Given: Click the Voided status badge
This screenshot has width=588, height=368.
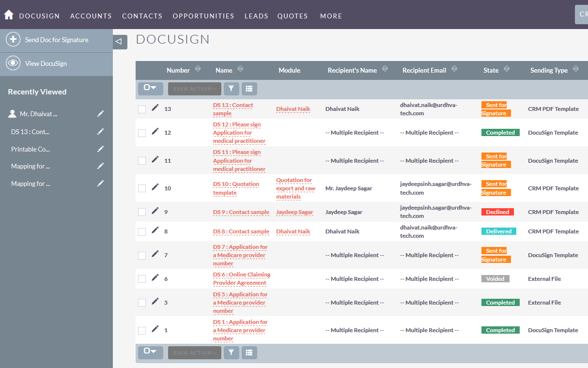Looking at the screenshot, I should (495, 279).
